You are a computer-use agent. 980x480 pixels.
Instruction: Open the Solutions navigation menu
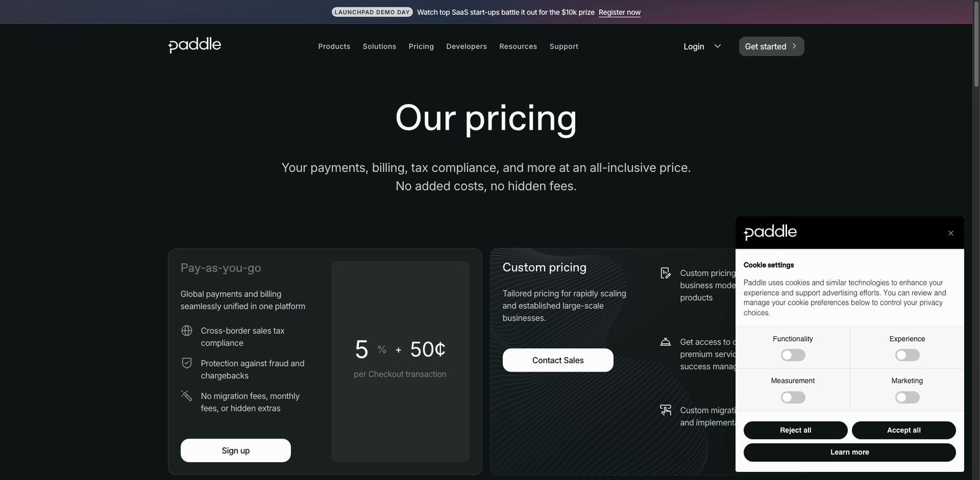click(x=379, y=46)
